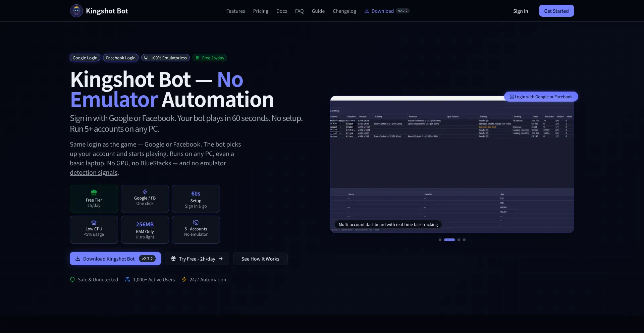Click the Try Free - 2h/day button

click(x=197, y=259)
